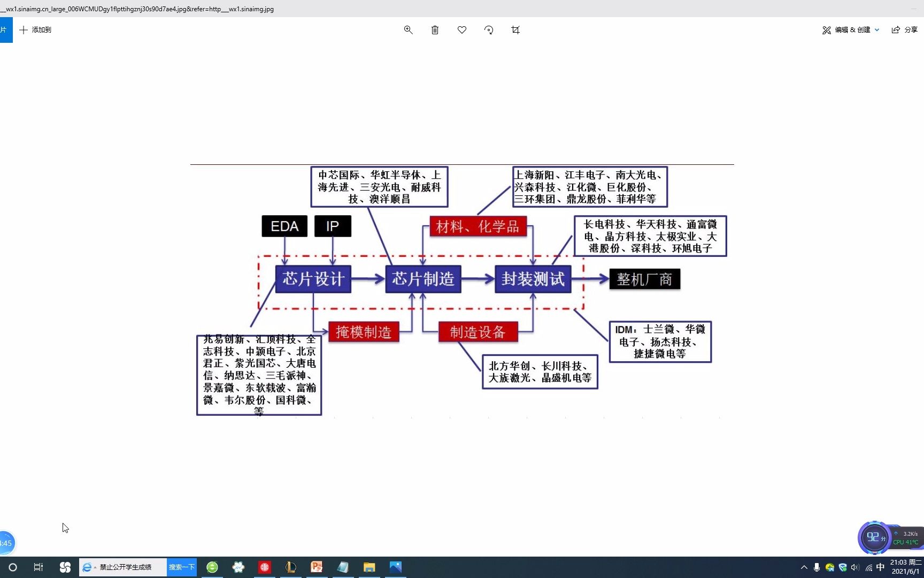924x578 pixels.
Task: Click the 92分 score floating widget
Action: pos(875,537)
